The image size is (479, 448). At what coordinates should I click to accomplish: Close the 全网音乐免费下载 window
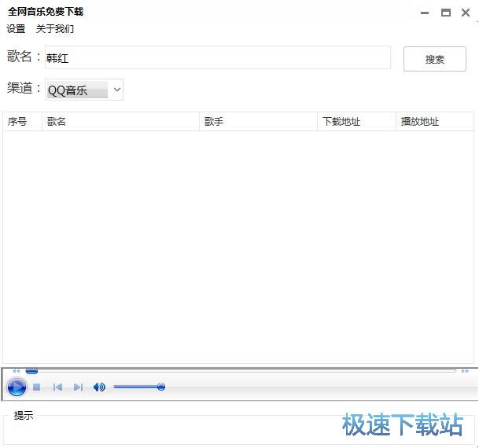tap(466, 13)
